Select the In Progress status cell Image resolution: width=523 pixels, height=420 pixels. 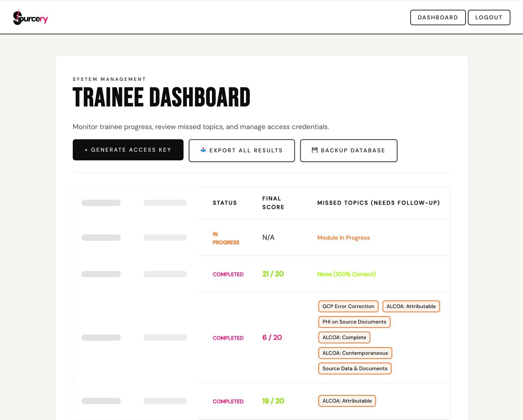tap(226, 238)
